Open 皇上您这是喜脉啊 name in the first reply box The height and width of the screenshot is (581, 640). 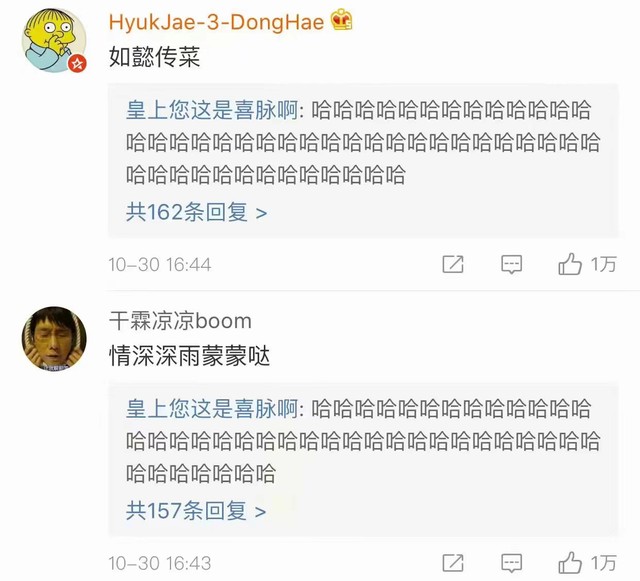click(x=212, y=110)
